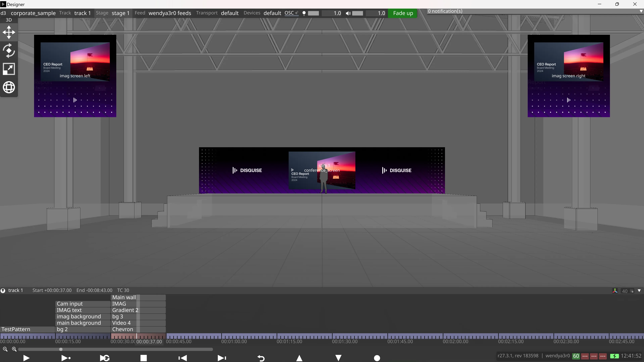
Task: Toggle play to end of section mode
Action: click(x=66, y=358)
